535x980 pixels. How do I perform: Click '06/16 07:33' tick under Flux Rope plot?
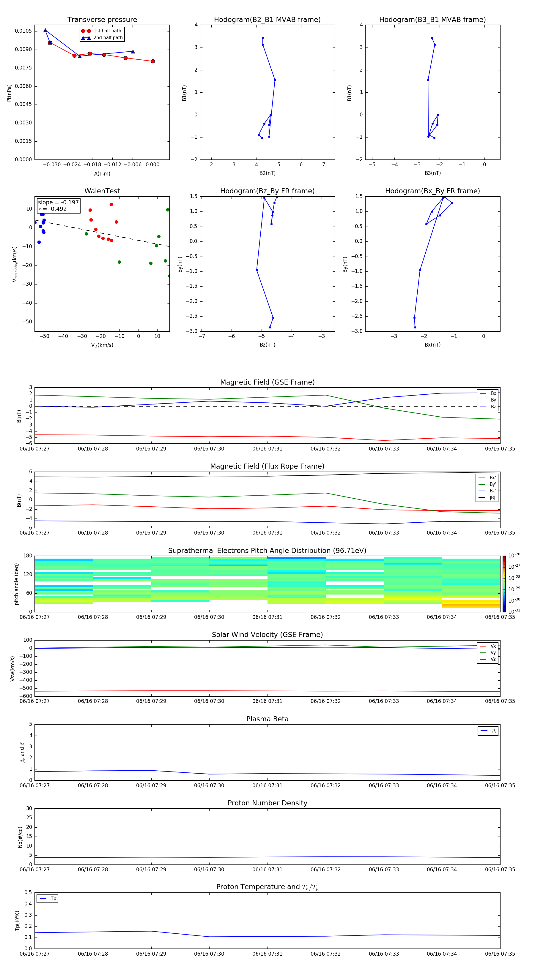point(384,533)
